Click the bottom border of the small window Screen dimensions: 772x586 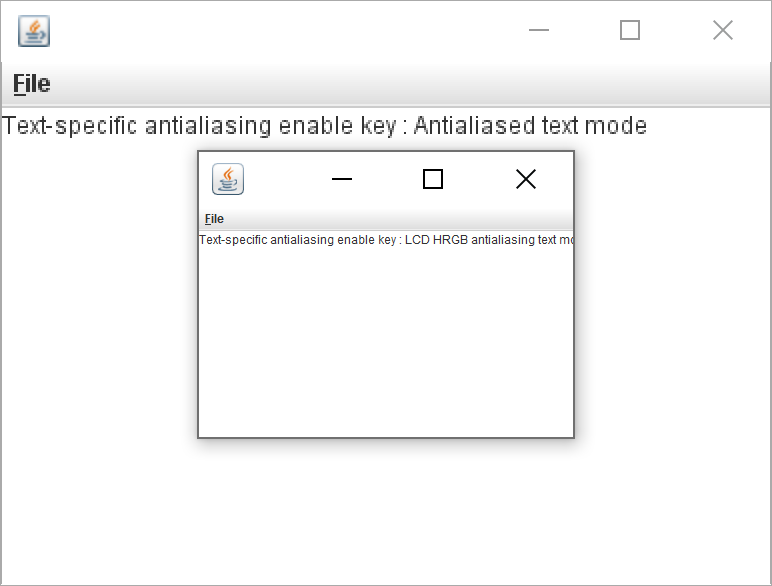tap(386, 437)
